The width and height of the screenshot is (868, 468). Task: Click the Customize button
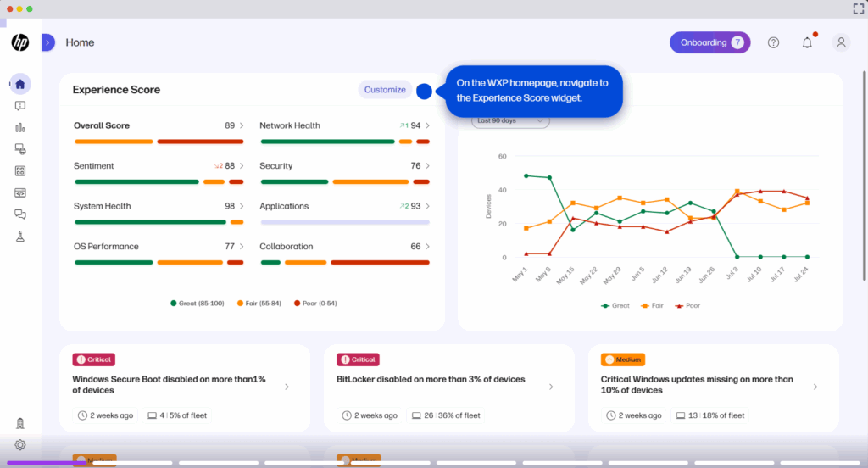(385, 90)
